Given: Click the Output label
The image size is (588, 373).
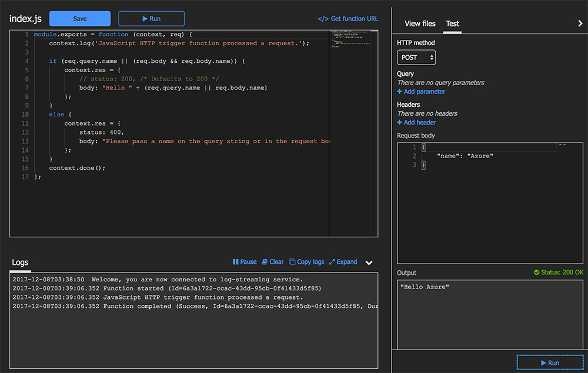Looking at the screenshot, I should click(x=406, y=273).
